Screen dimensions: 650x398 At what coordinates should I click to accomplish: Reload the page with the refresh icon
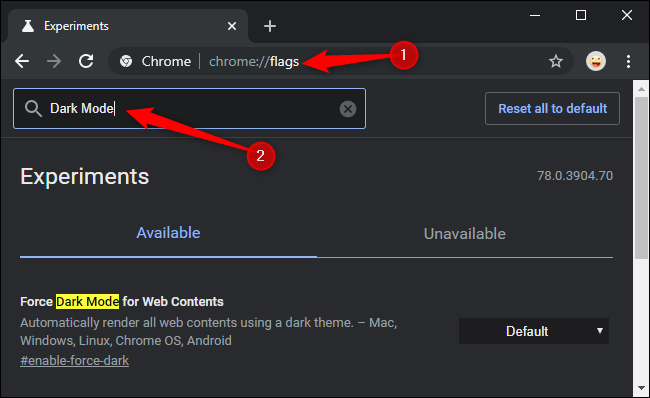pyautogui.click(x=86, y=61)
